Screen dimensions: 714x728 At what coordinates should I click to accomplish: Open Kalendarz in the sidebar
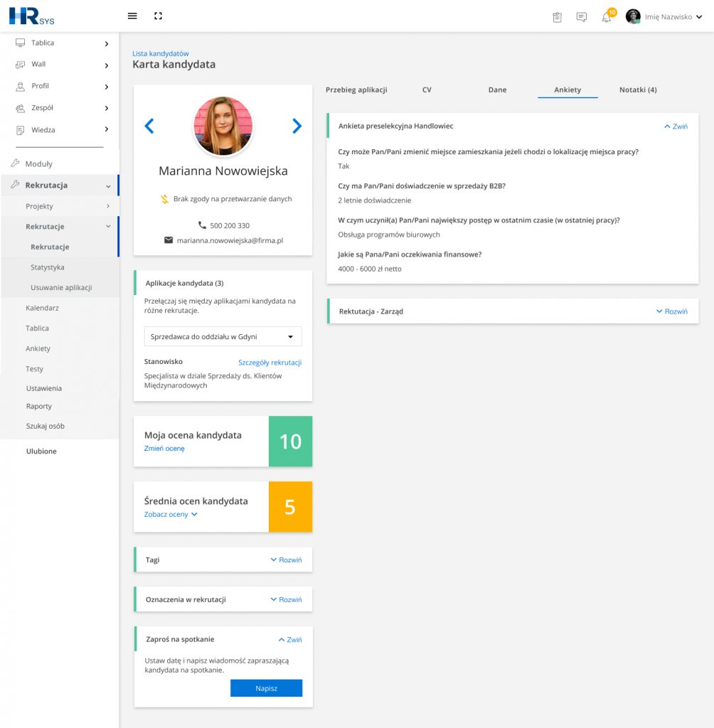[42, 308]
